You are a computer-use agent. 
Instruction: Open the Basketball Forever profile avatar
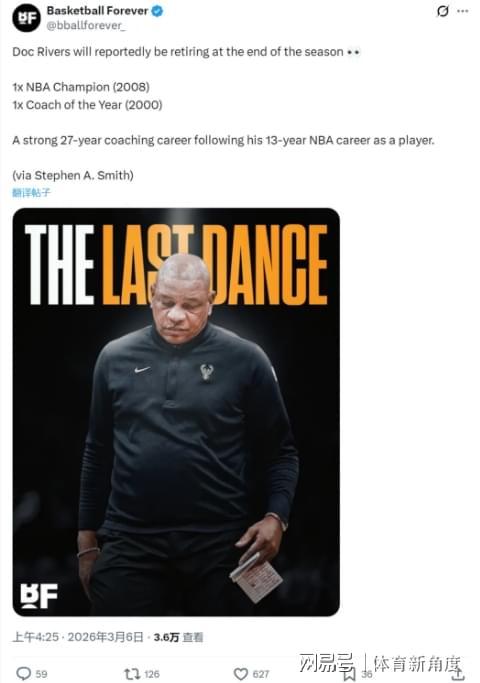coord(26,18)
